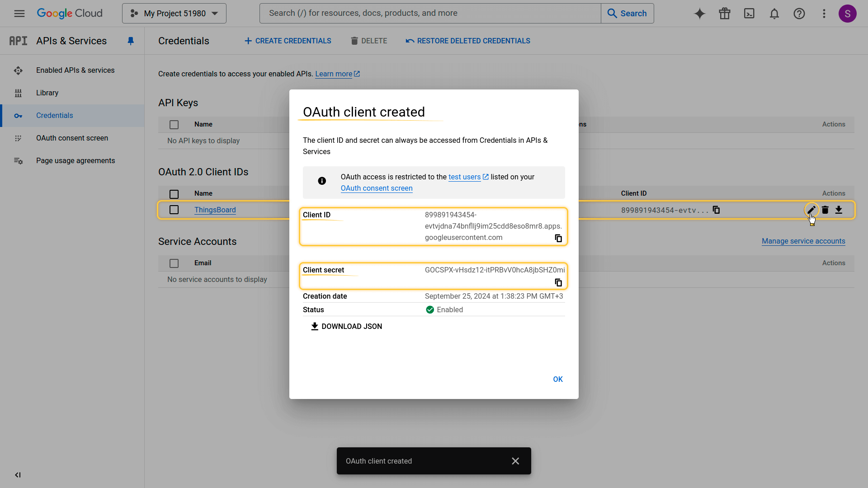Toggle Service Accounts header checkbox
The image size is (868, 488).
[x=174, y=263]
